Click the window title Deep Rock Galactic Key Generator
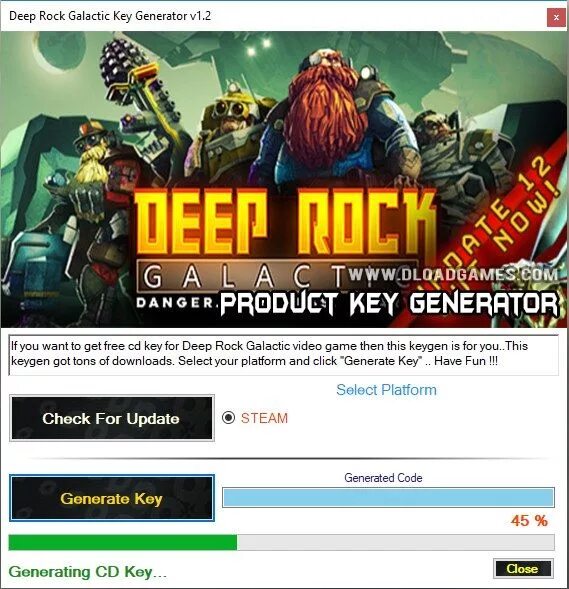 pos(110,16)
